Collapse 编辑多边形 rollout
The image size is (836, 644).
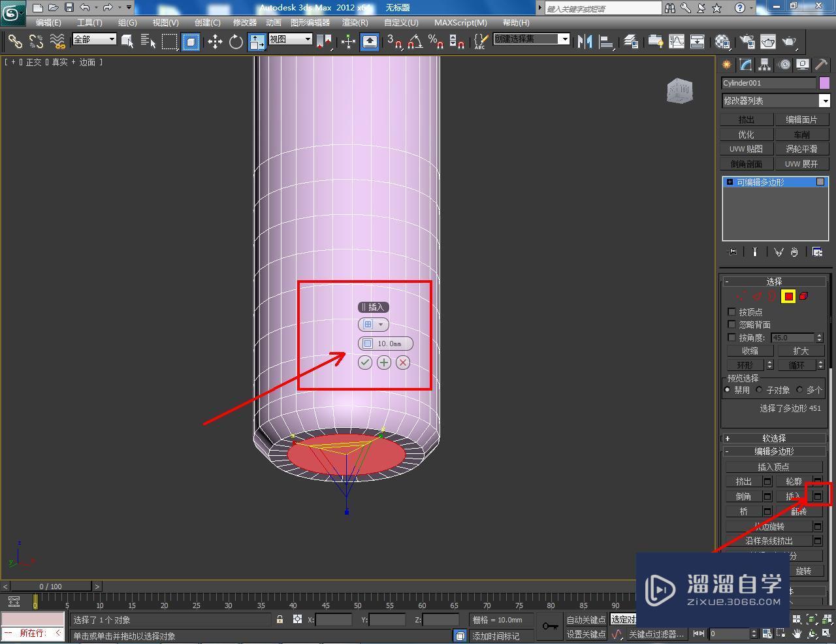[774, 451]
